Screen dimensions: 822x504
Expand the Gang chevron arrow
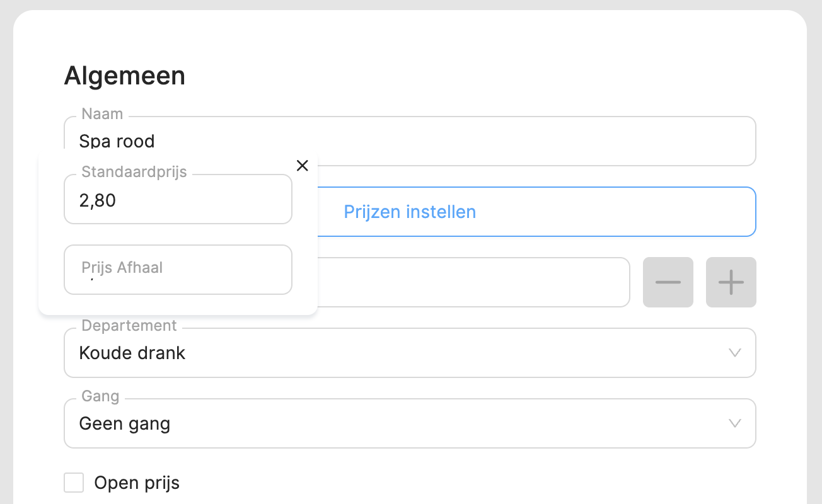tap(734, 423)
